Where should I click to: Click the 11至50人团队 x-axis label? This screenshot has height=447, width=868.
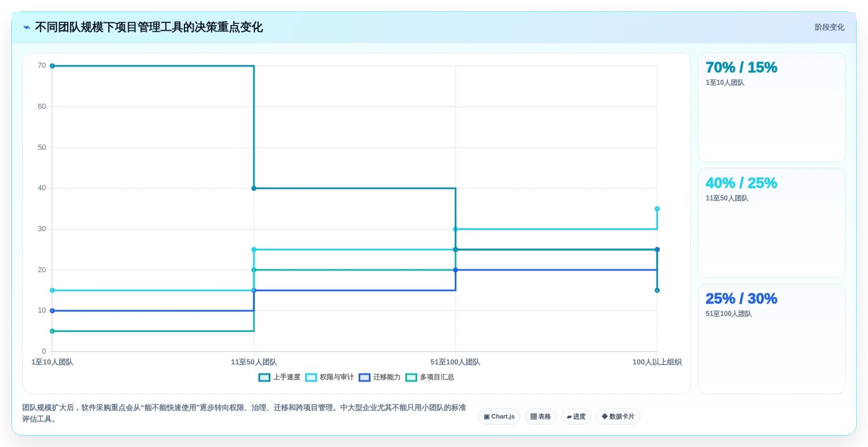point(254,362)
